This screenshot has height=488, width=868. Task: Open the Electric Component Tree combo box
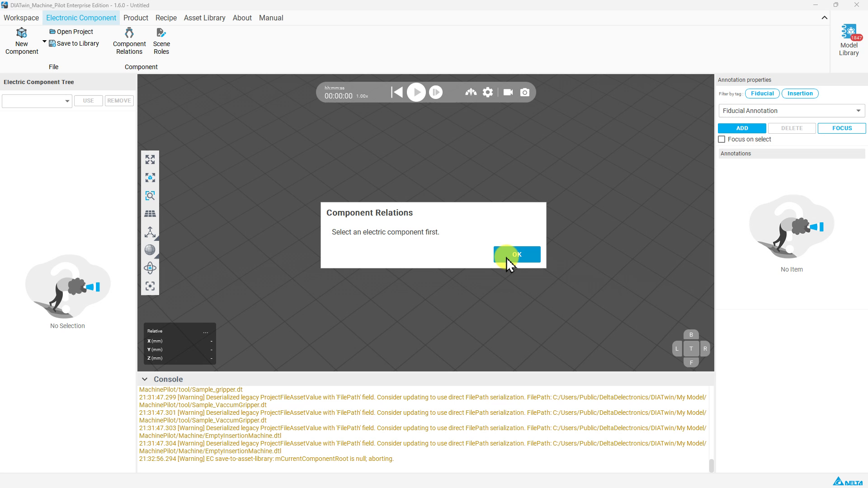[37, 101]
